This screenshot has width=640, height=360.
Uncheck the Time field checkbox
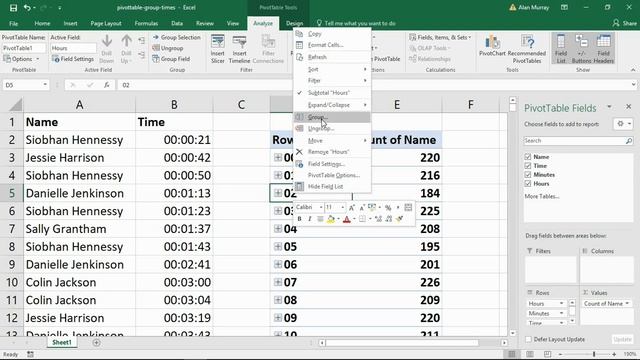(x=528, y=166)
